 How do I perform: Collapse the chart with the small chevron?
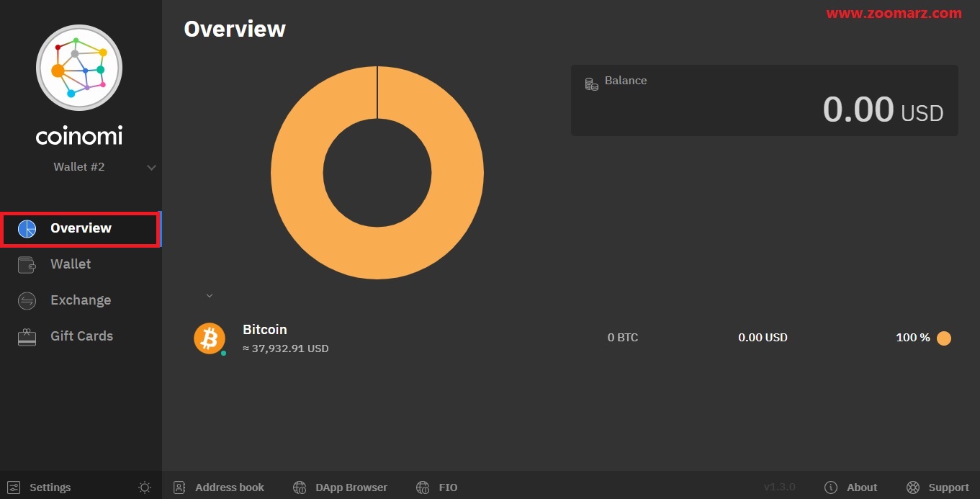point(210,295)
